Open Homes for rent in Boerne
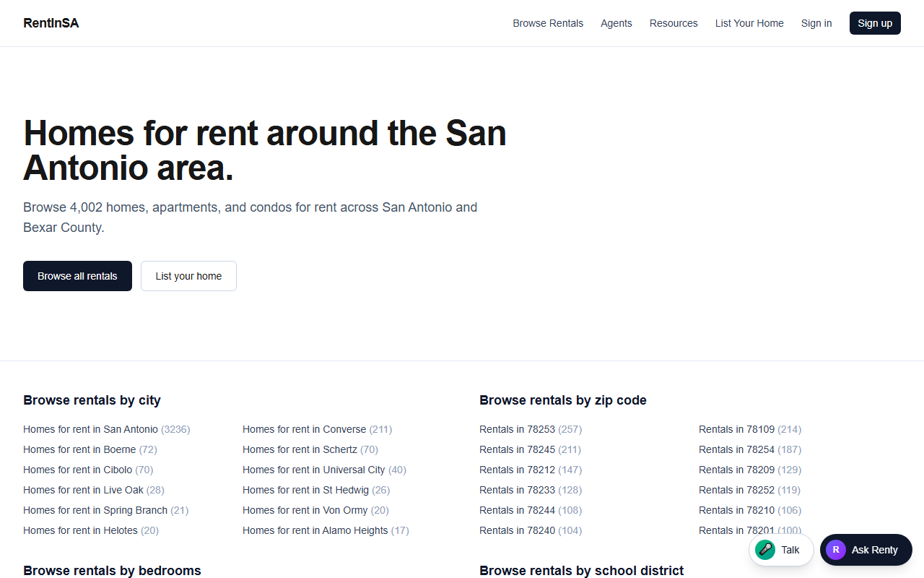 (90, 449)
